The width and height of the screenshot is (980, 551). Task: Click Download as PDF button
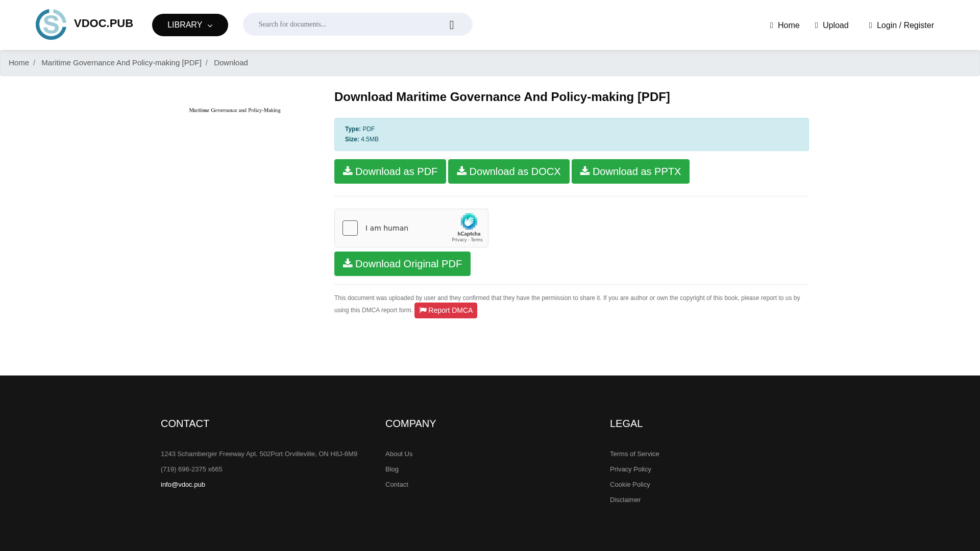[x=390, y=171]
